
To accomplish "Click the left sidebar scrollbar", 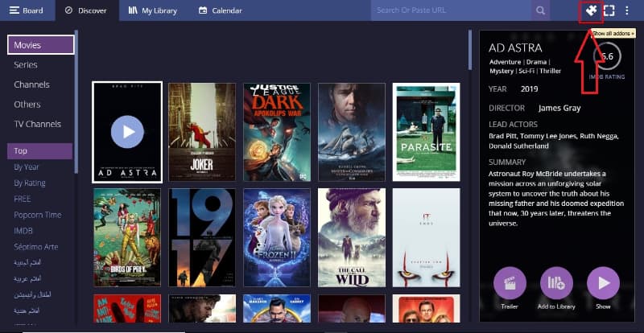I will click(x=76, y=102).
